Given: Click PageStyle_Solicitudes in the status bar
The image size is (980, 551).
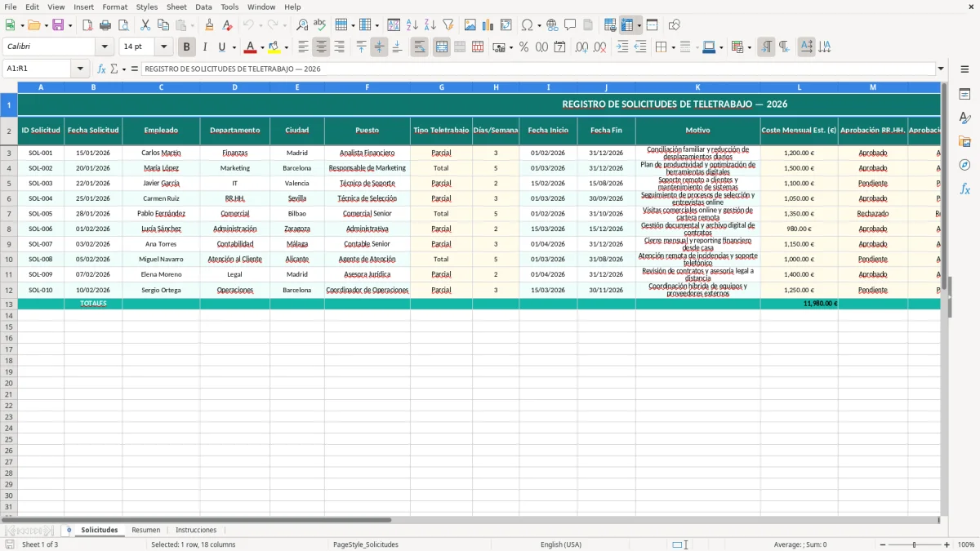Looking at the screenshot, I should [x=365, y=544].
